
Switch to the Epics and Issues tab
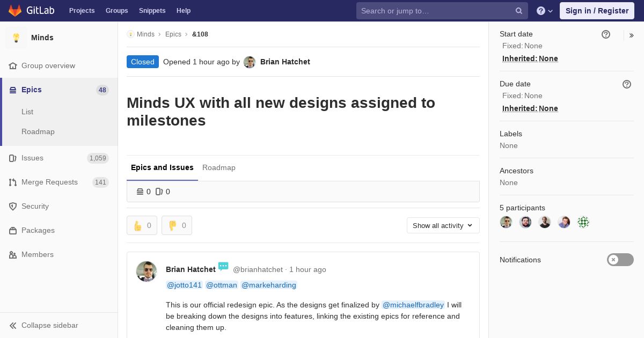point(162,167)
